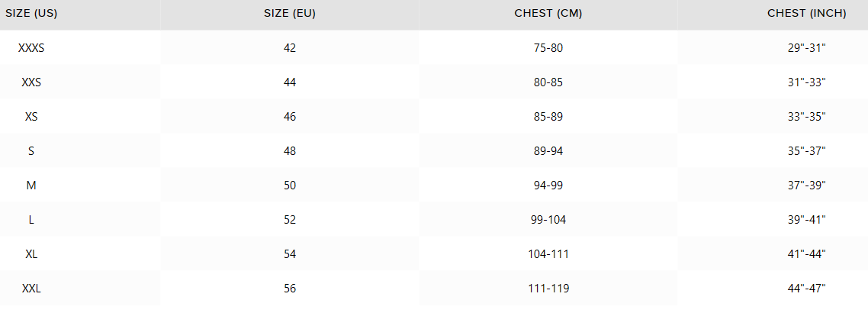Select EU size 50 cell
This screenshot has width=868, height=313.
click(289, 186)
